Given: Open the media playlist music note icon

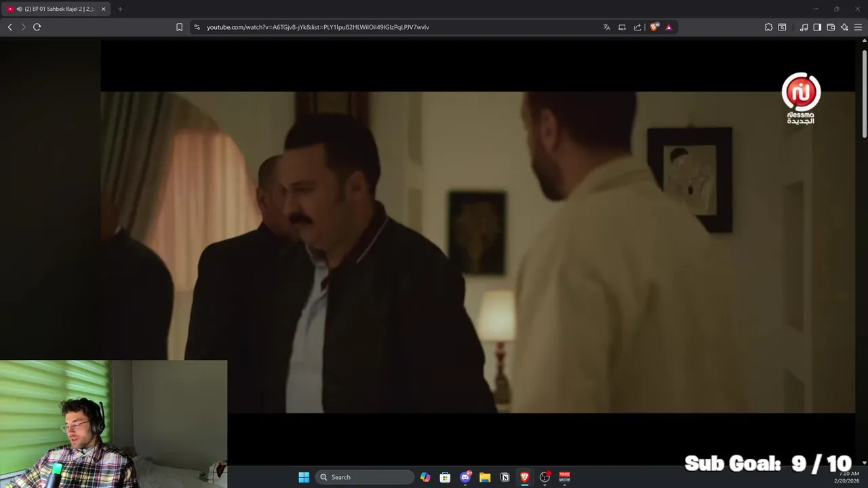Looking at the screenshot, I should pyautogui.click(x=804, y=27).
